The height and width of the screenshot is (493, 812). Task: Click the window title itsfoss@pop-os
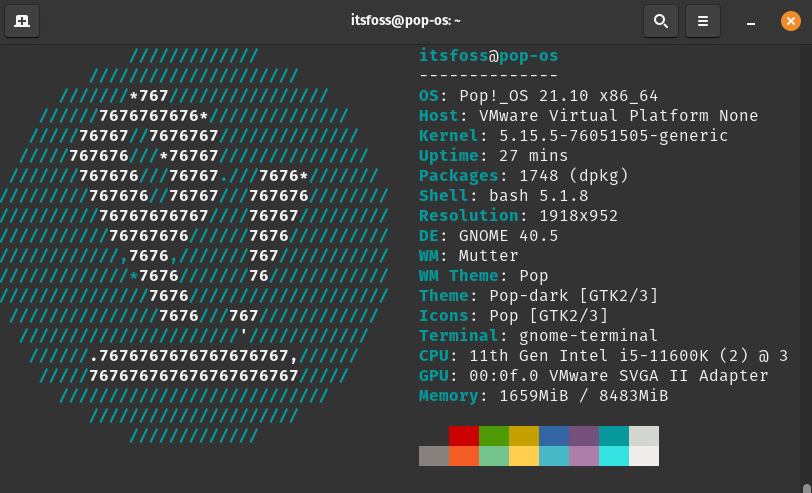click(x=406, y=20)
